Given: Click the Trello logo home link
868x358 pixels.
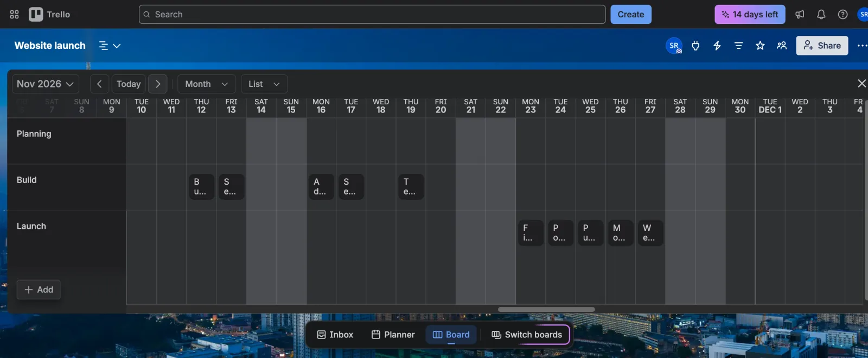Looking at the screenshot, I should pos(49,15).
